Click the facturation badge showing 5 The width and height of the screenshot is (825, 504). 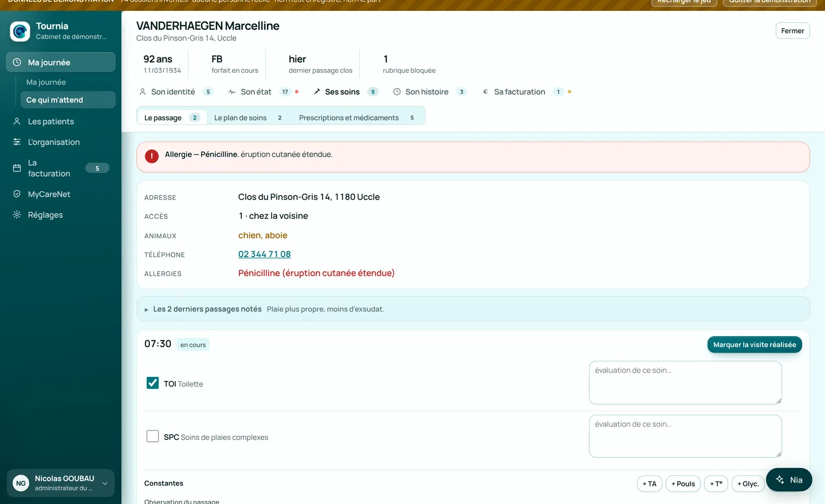[x=97, y=168]
